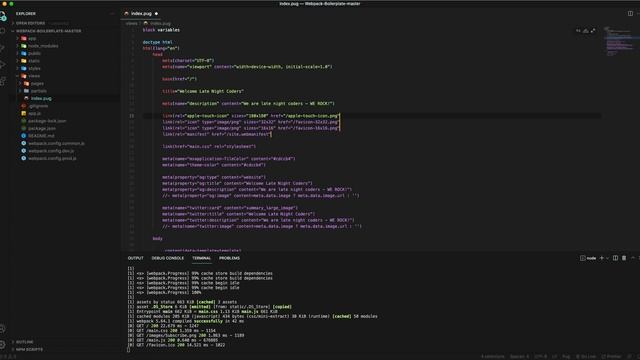Click the unsaved dot on index.pug tab
Image resolution: width=640 pixels, height=360 pixels.
156,13
